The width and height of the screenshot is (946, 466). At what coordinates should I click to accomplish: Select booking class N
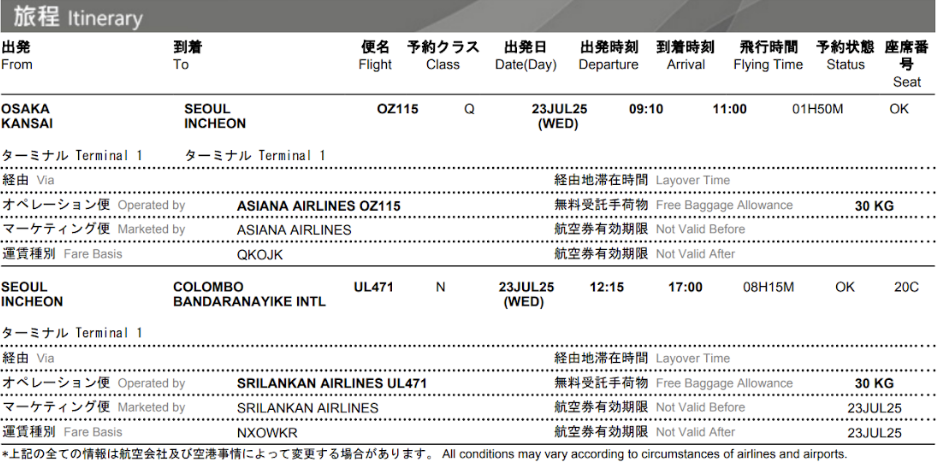440,287
